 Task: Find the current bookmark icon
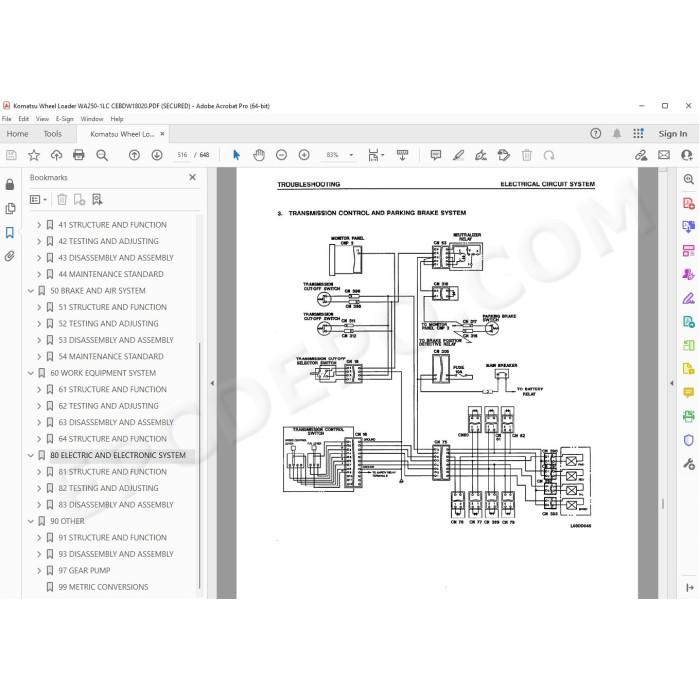click(97, 200)
